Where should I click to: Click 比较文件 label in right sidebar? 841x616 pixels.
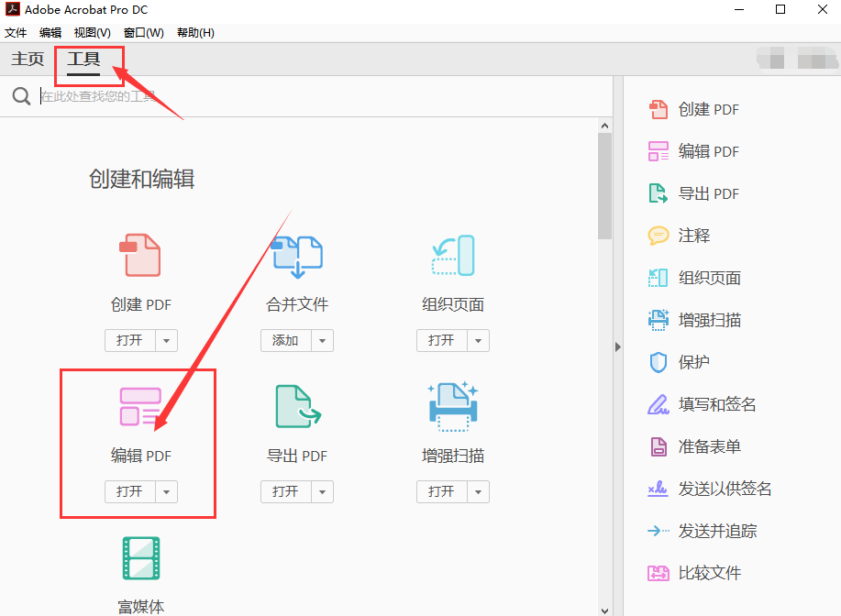coord(710,573)
